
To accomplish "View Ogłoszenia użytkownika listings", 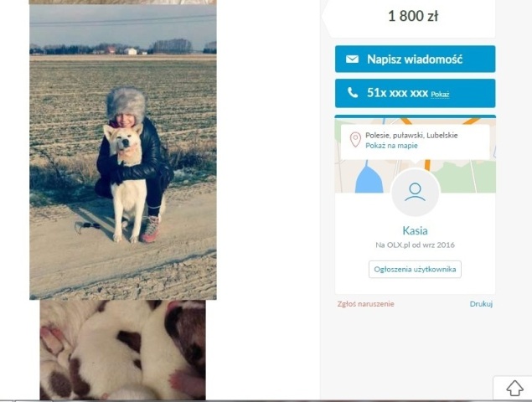I will 415,270.
